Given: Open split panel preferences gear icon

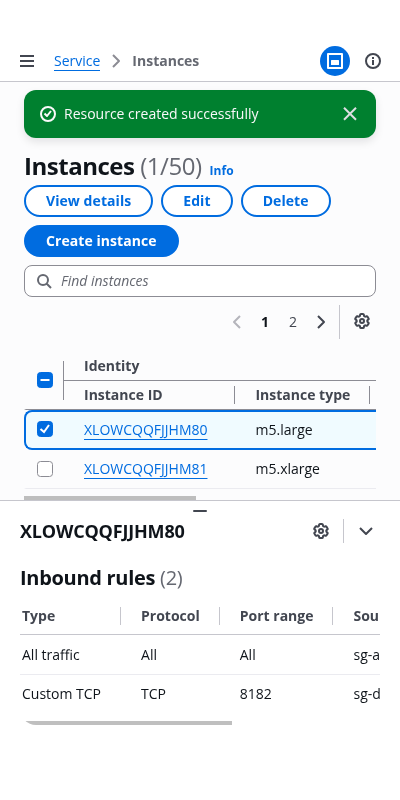Looking at the screenshot, I should pyautogui.click(x=321, y=531).
